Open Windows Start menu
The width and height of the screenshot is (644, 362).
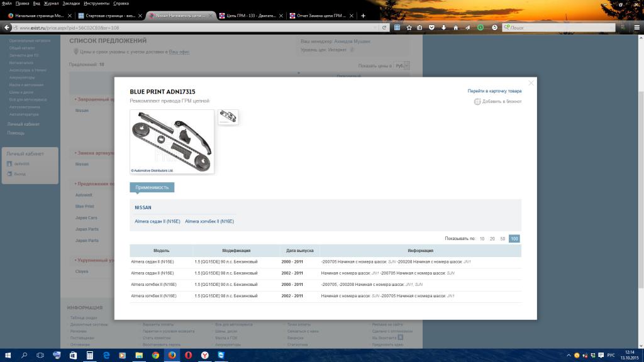coord(8,355)
